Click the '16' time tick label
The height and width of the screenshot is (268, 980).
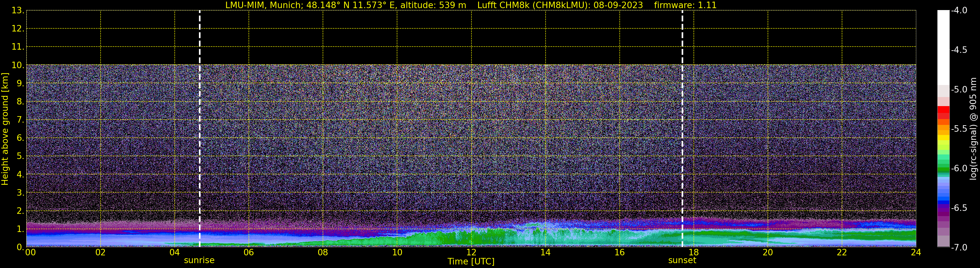pos(620,252)
